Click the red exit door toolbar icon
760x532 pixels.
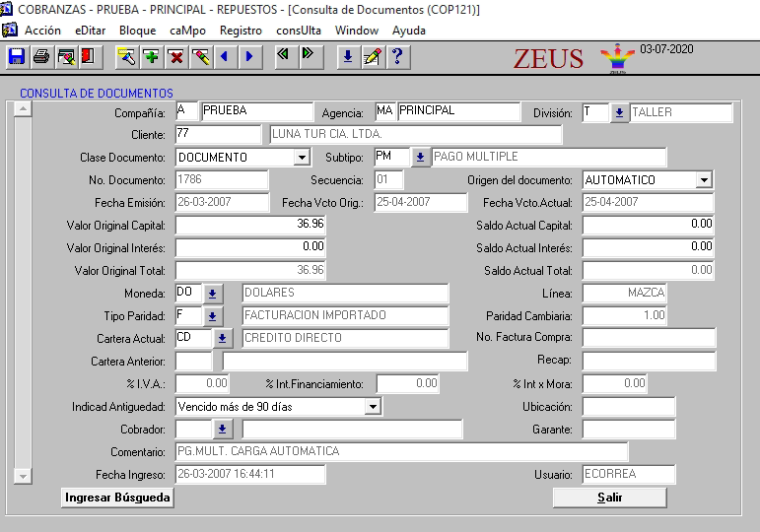pos(89,57)
